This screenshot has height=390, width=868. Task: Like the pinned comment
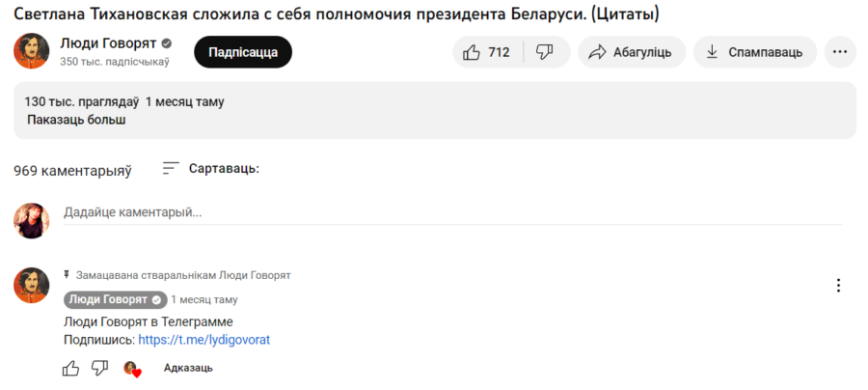click(71, 368)
